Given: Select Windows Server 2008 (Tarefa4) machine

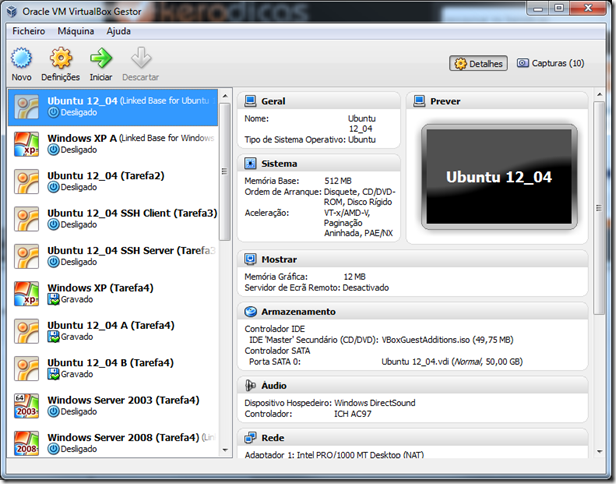Looking at the screenshot, I should 113,443.
